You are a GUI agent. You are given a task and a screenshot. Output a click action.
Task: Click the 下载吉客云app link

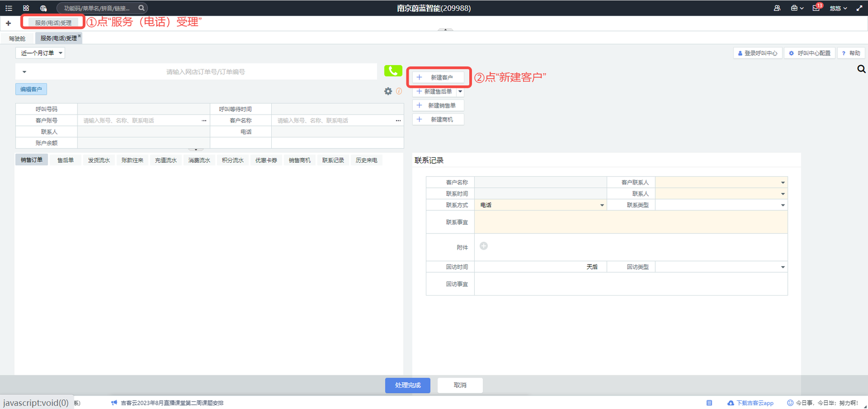pyautogui.click(x=751, y=403)
